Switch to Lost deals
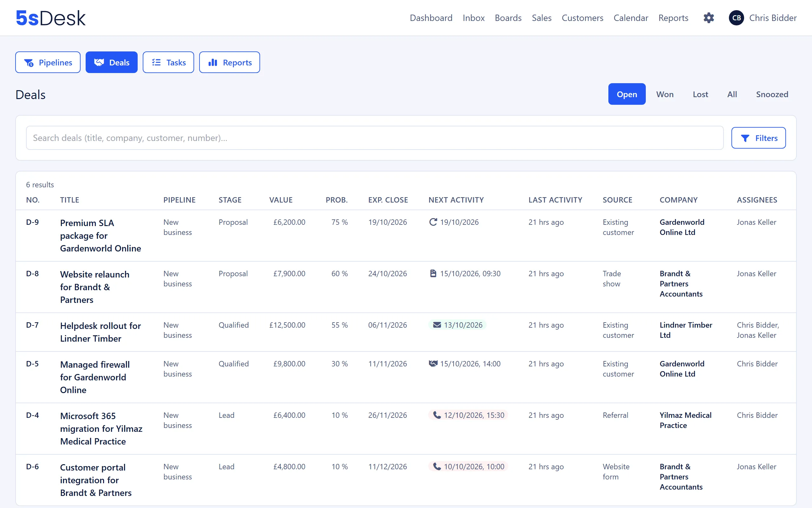The image size is (812, 508). (x=700, y=94)
